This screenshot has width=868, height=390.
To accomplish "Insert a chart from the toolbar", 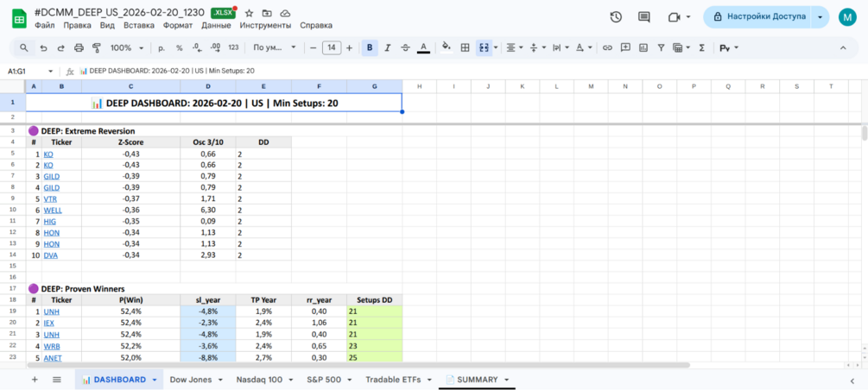I will click(643, 48).
